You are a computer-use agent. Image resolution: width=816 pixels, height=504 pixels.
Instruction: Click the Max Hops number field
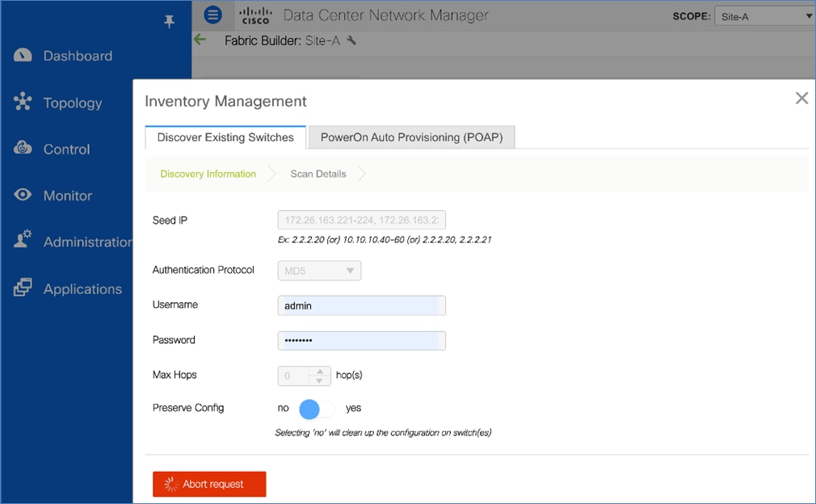tap(294, 376)
